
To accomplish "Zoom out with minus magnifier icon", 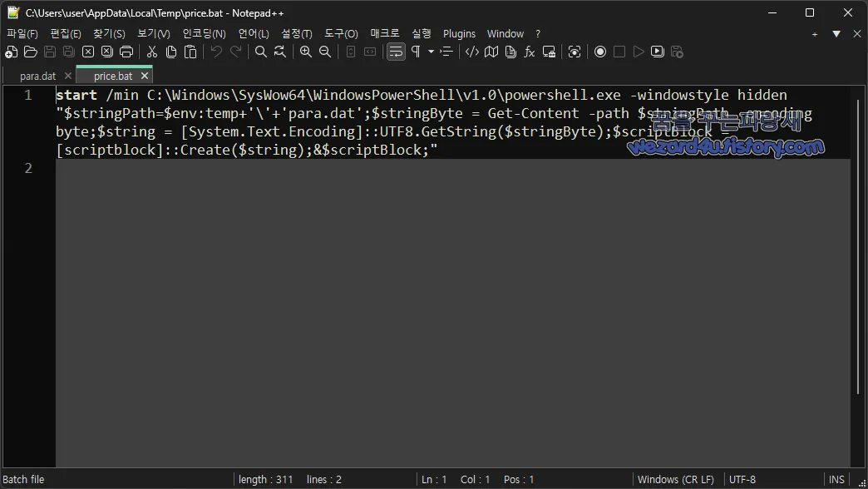I will [x=325, y=52].
